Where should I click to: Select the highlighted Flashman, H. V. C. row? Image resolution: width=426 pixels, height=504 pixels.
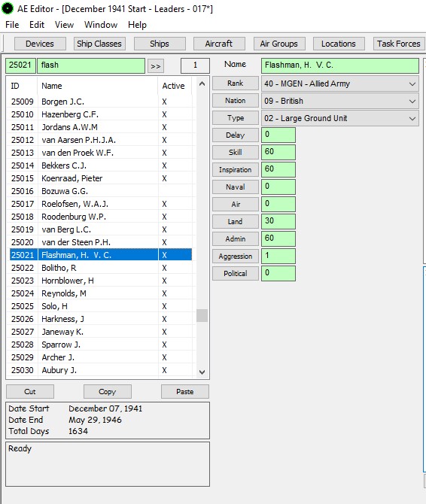[99, 255]
